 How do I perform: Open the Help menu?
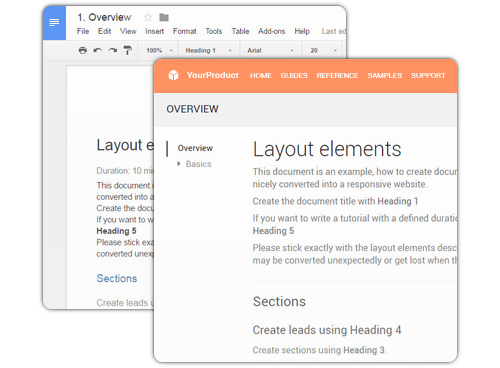click(302, 31)
